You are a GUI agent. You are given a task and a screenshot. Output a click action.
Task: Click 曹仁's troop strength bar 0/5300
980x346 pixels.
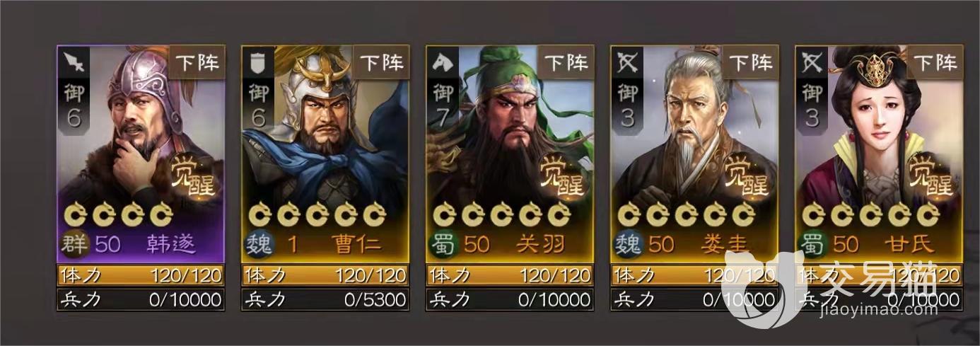pyautogui.click(x=326, y=299)
